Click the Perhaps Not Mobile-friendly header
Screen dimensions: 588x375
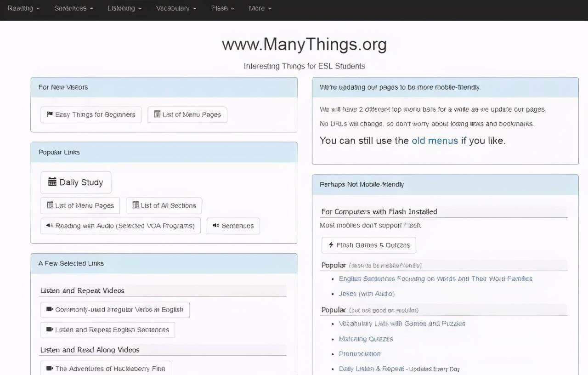(445, 185)
